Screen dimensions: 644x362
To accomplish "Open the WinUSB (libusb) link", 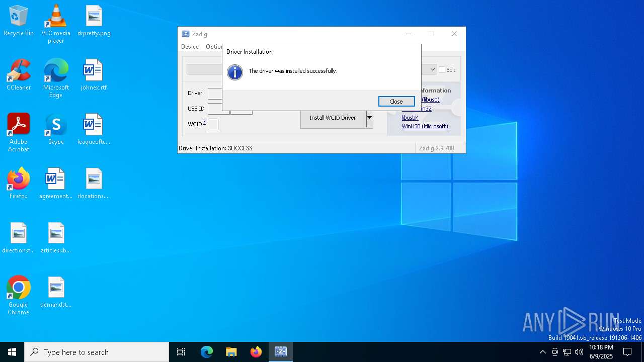I will coord(430,100).
